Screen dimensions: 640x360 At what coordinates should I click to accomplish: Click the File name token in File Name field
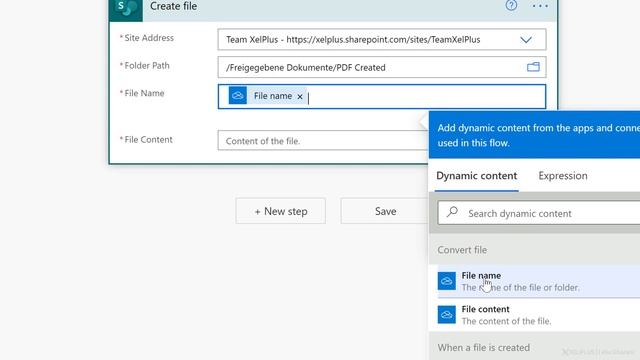[x=267, y=96]
